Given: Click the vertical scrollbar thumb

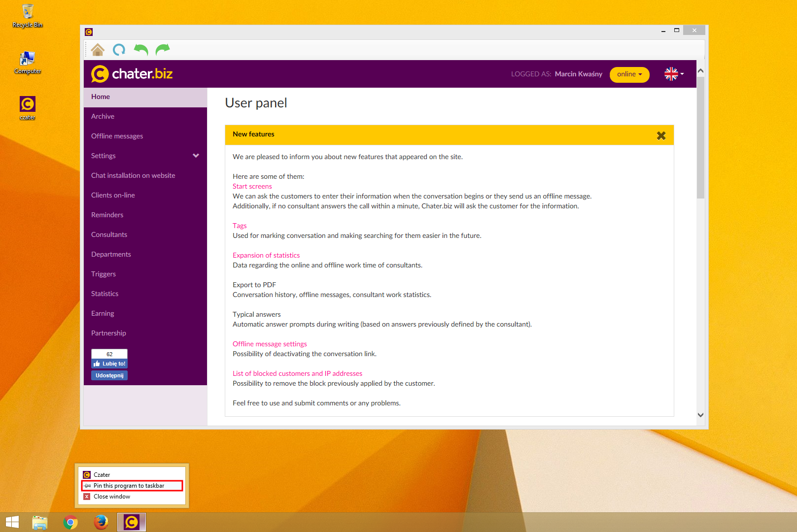Looking at the screenshot, I should pos(700,137).
